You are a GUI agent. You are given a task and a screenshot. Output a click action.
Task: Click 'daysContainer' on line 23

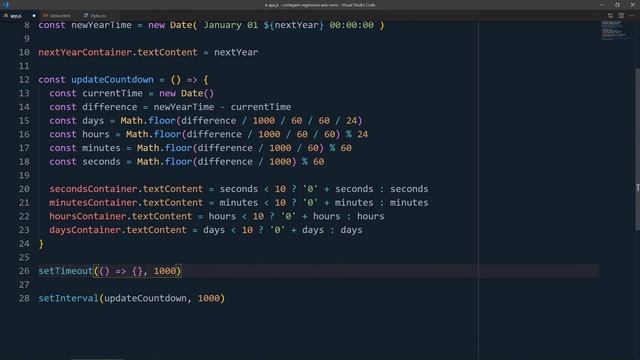85,230
